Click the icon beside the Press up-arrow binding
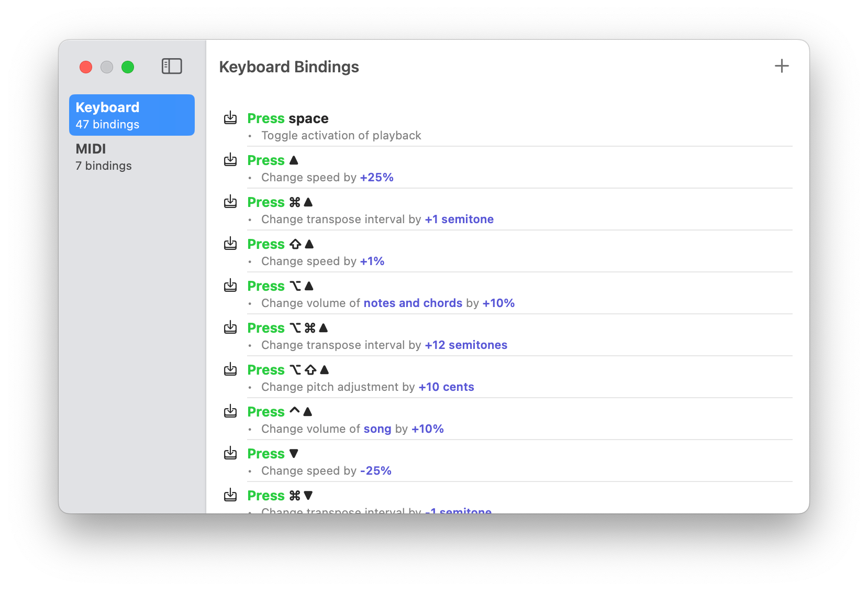Screen dimensions: 868x591 point(230,160)
